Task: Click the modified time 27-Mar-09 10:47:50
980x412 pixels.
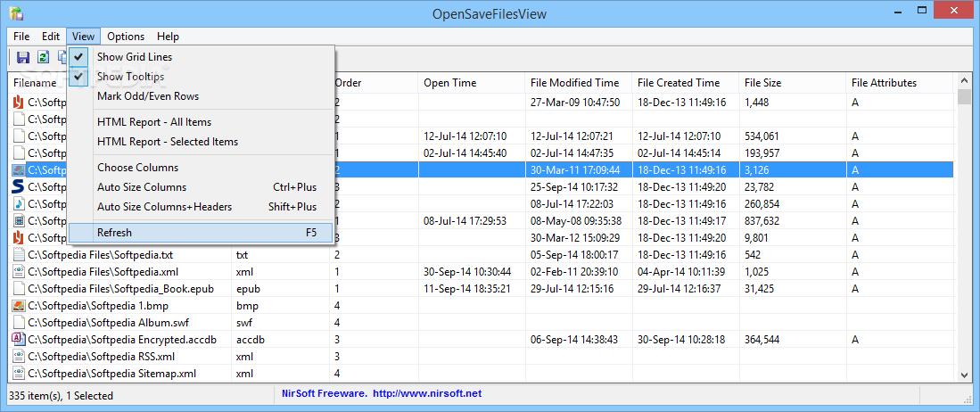Action: click(575, 102)
